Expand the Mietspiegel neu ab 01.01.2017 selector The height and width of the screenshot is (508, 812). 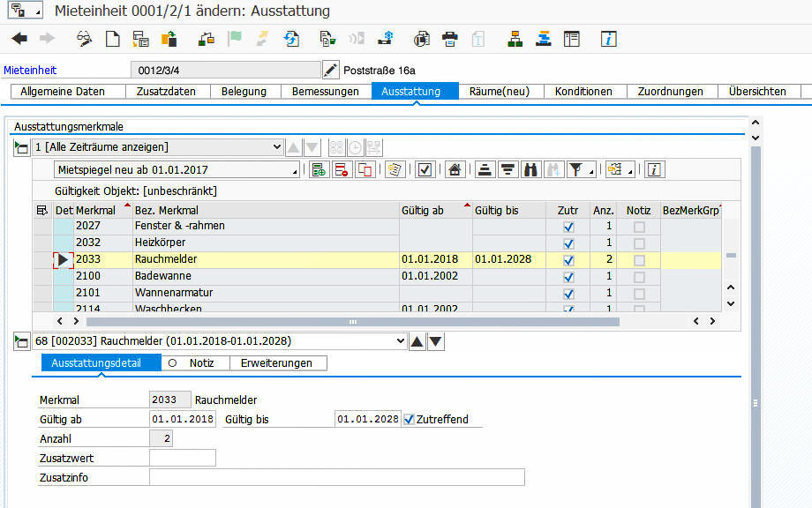(295, 169)
